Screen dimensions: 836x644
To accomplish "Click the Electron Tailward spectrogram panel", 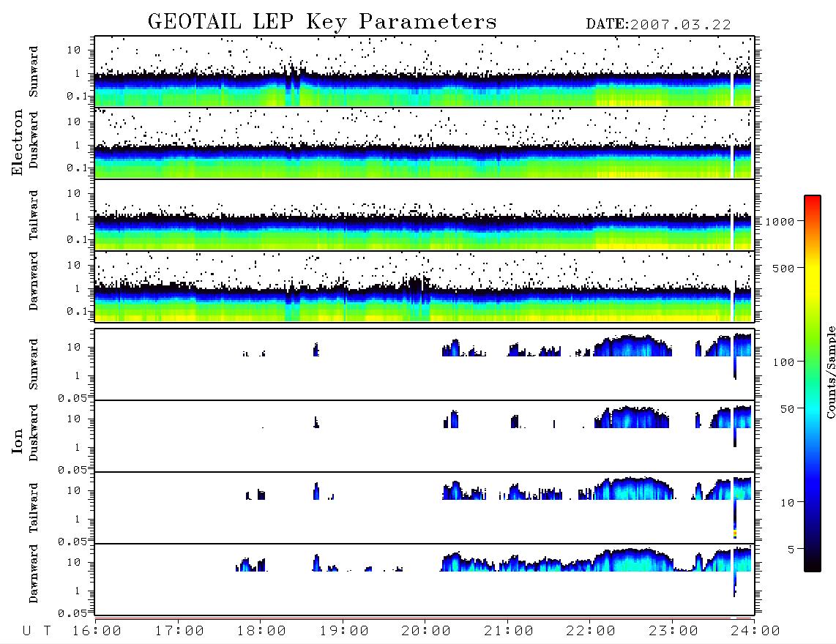I will pos(425,215).
